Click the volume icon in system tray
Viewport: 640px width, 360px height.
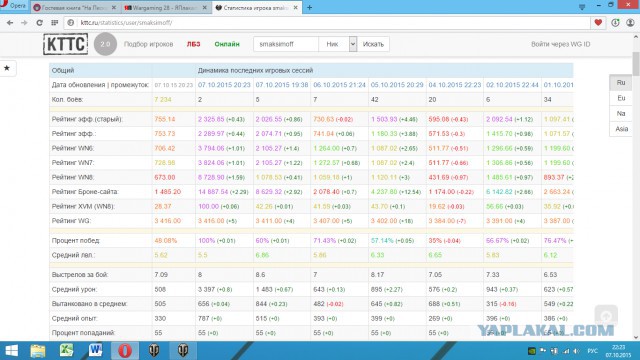pyautogui.click(x=576, y=351)
